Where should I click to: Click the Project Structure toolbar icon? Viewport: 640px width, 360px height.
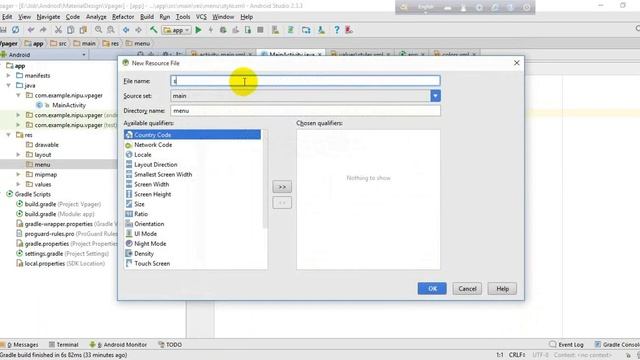click(x=306, y=30)
